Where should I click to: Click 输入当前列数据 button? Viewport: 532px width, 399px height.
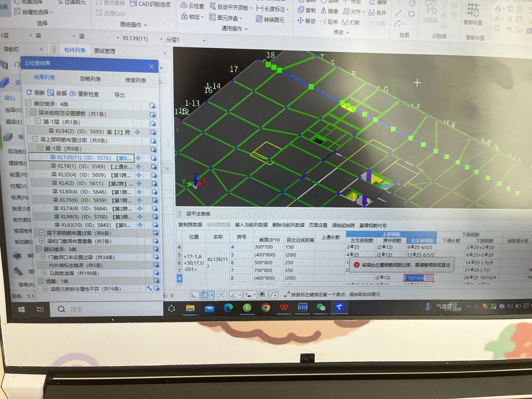pyautogui.click(x=252, y=225)
